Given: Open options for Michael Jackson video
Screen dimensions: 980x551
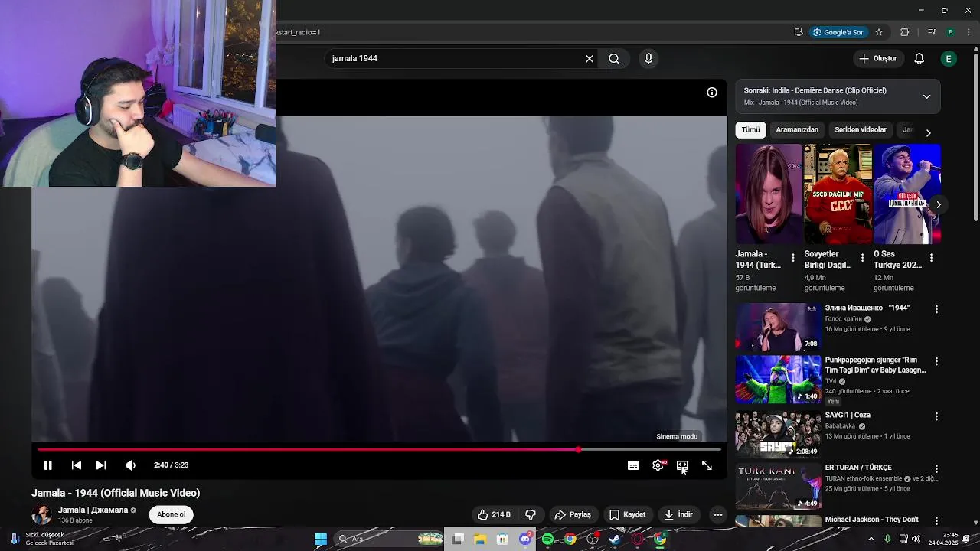Looking at the screenshot, I should [936, 520].
